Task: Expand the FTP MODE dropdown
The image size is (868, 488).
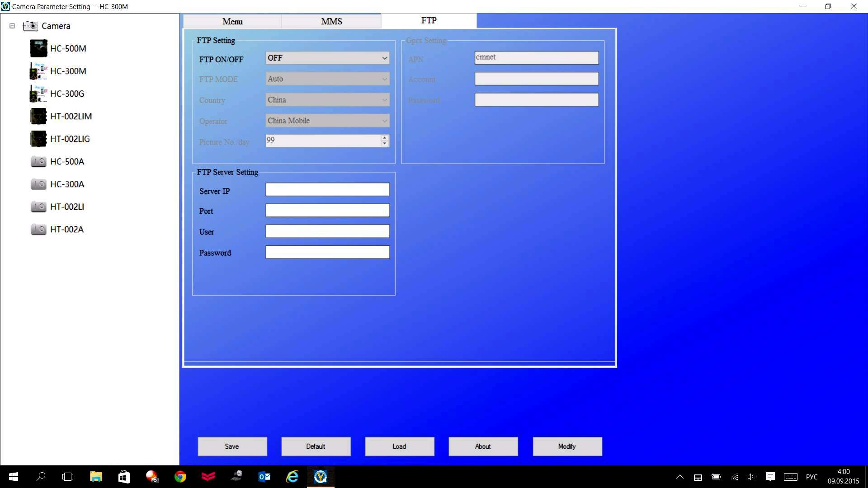Action: pos(384,79)
